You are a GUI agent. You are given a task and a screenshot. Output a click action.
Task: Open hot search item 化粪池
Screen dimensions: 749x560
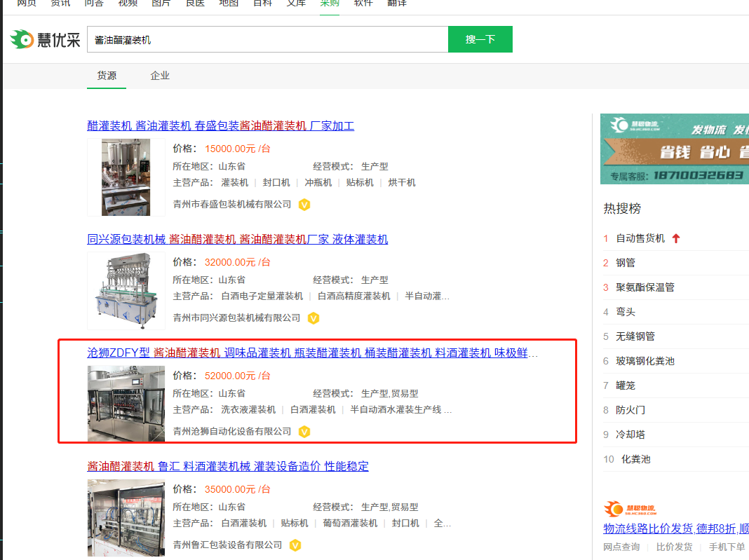pyautogui.click(x=635, y=459)
